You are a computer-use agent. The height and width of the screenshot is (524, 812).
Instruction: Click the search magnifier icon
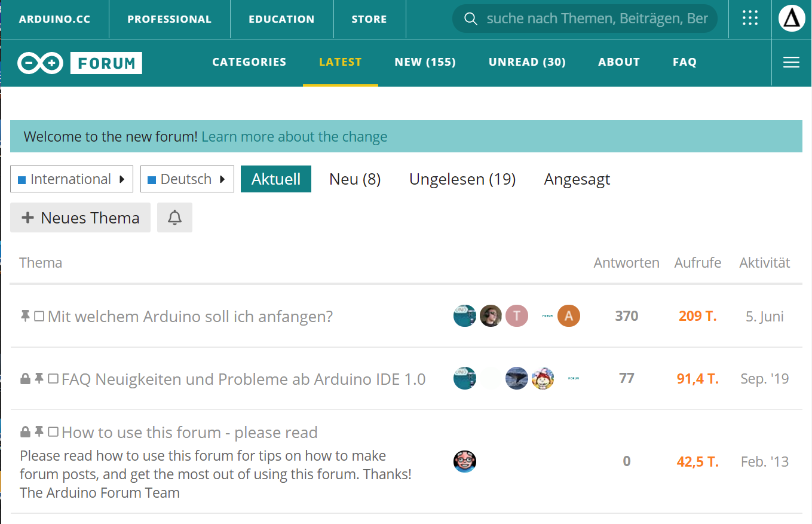click(471, 19)
